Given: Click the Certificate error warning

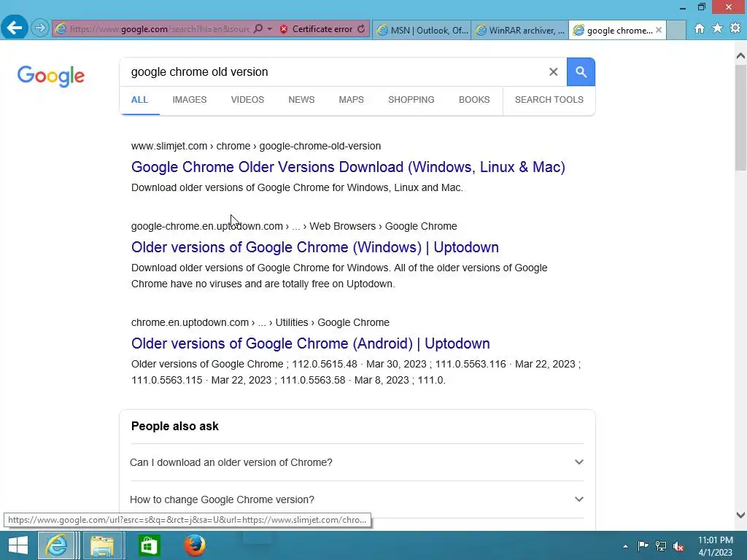Looking at the screenshot, I should coord(317,29).
